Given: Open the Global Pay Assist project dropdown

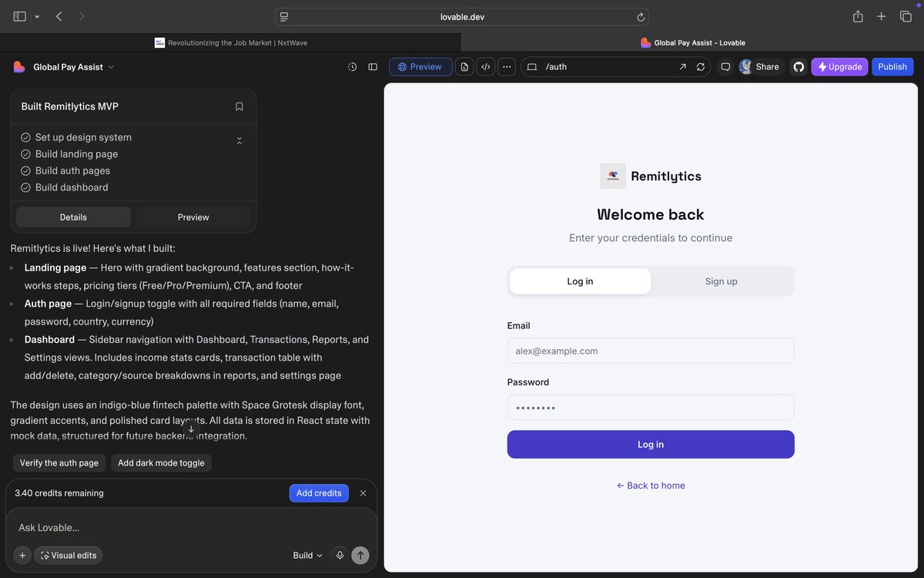Looking at the screenshot, I should click(x=73, y=67).
